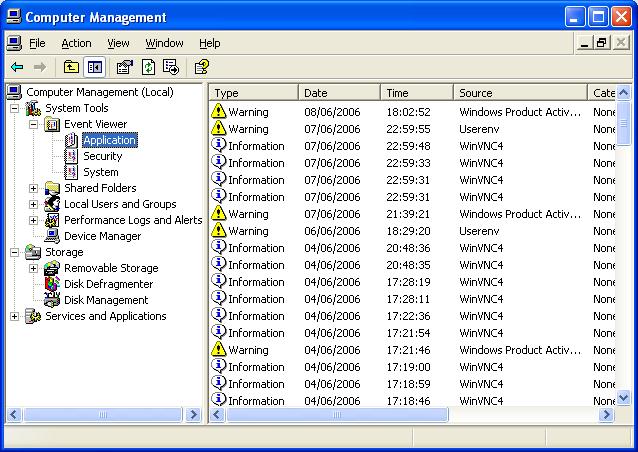This screenshot has width=638, height=452.
Task: Click the Back arrow toolbar button
Action: coord(17,67)
